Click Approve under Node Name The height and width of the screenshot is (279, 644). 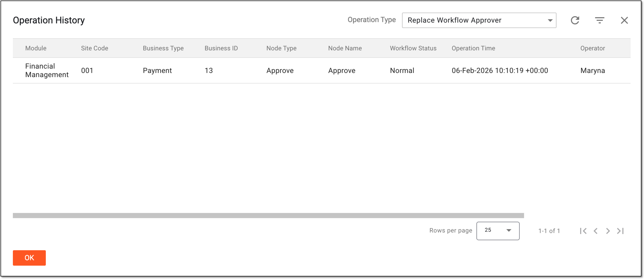[342, 71]
